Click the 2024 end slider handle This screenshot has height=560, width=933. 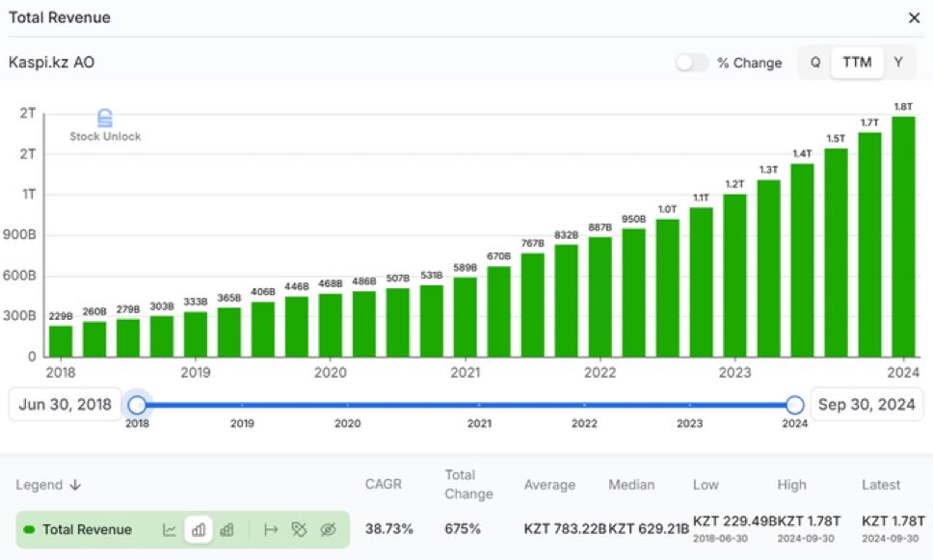pos(794,405)
